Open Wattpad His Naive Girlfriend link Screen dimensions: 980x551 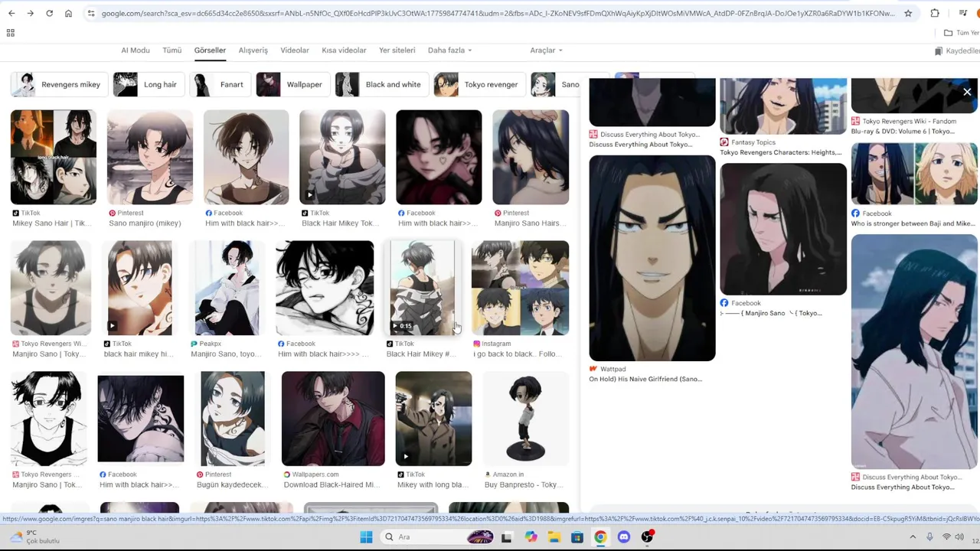click(645, 379)
